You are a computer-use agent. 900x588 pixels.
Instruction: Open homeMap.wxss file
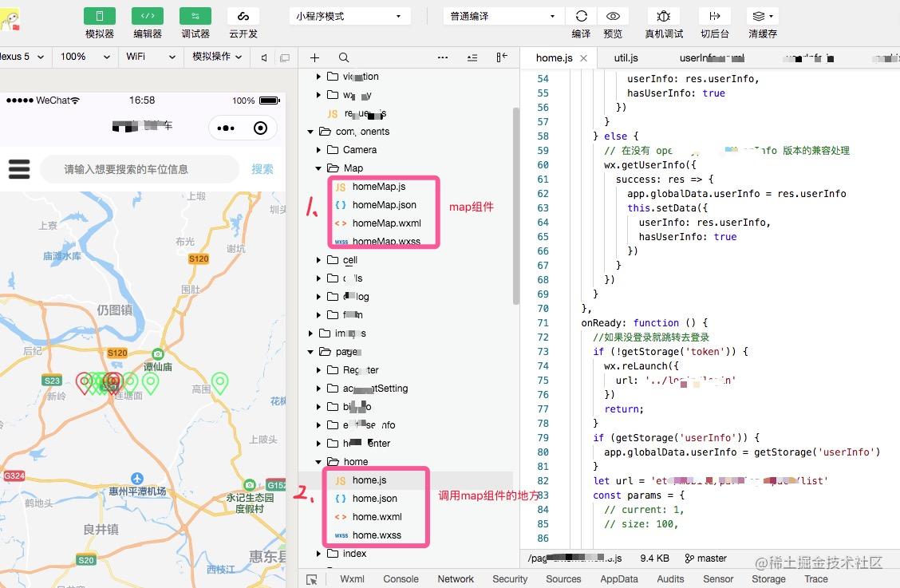pos(385,241)
